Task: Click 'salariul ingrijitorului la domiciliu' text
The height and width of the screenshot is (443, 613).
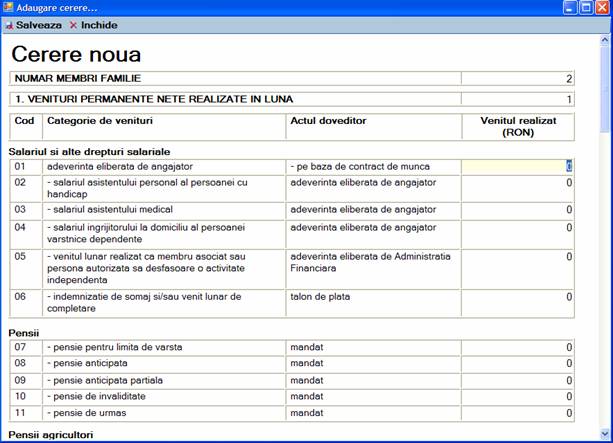Action: 146,233
